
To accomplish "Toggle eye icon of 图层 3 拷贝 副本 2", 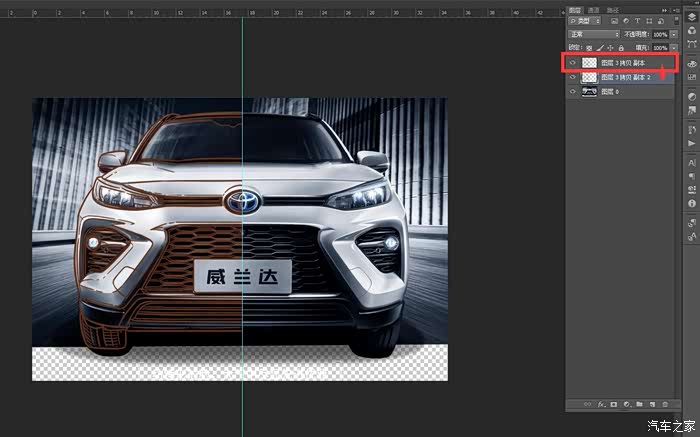I will pyautogui.click(x=572, y=77).
